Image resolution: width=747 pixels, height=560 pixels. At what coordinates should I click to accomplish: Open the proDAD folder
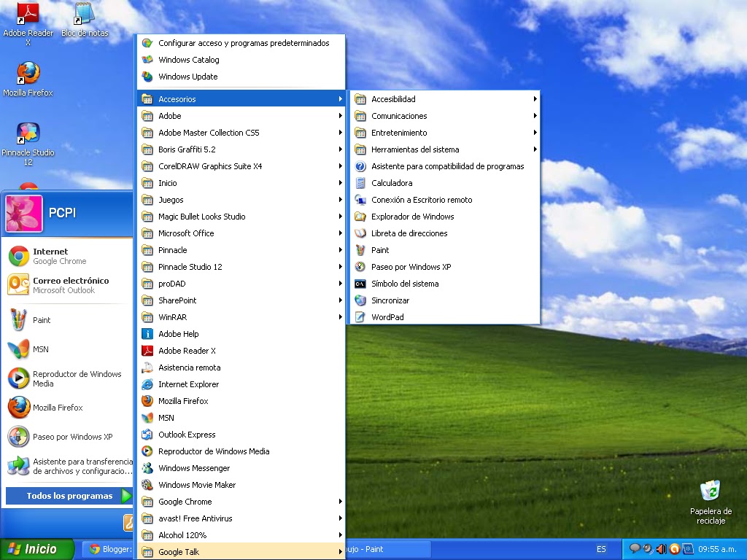point(241,284)
